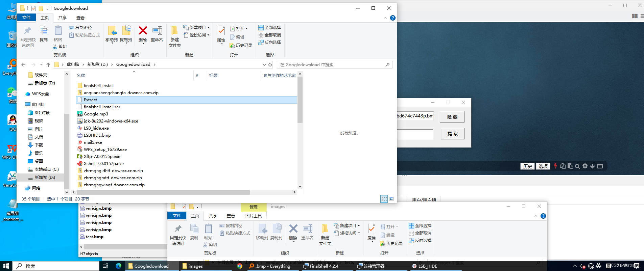Screen dimensions: 644x271
Task: Toggle large thumbnails view in Googledownload status bar
Action: 391,199
